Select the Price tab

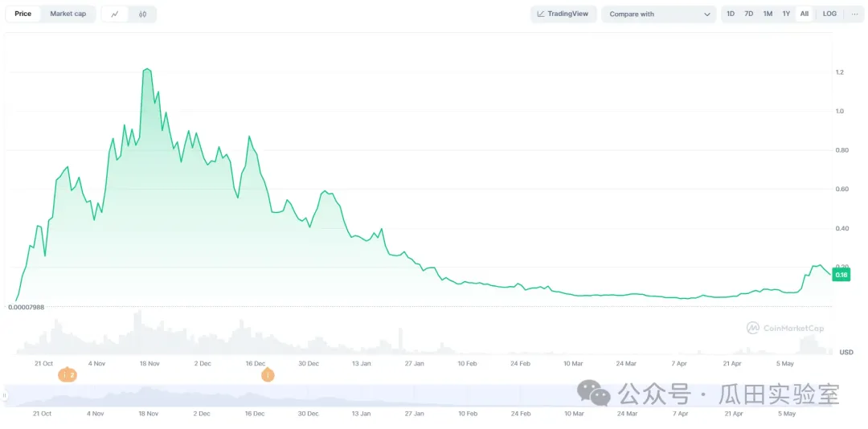(23, 14)
